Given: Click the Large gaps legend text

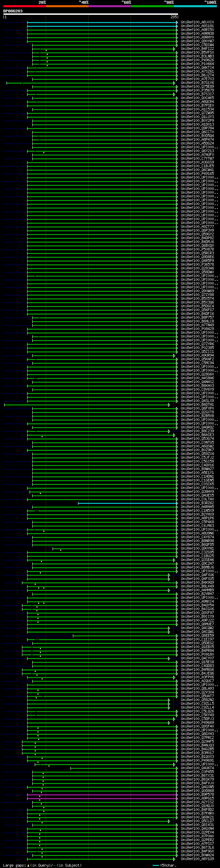Looking at the screenshot, I should [x=14, y=865].
